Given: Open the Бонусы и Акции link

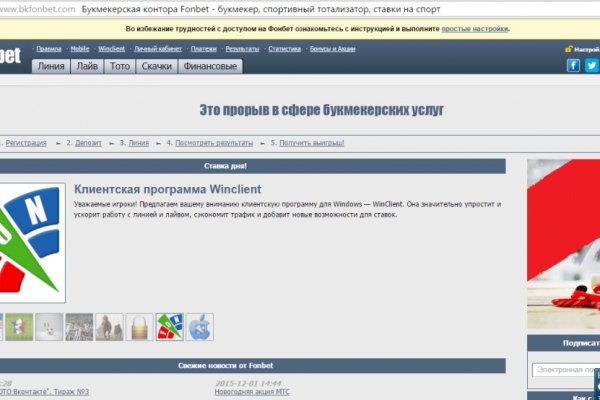Looking at the screenshot, I should tap(335, 48).
